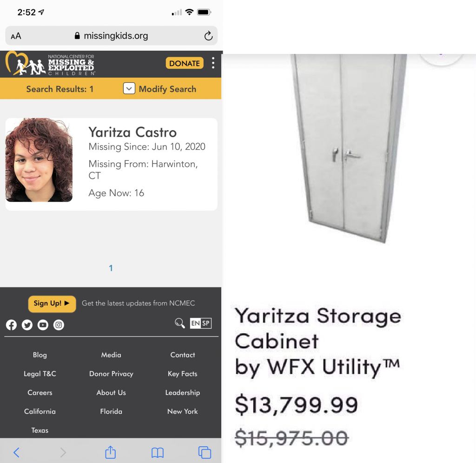Viewport: 476px width, 463px height.
Task: Click the Sign Up! button
Action: pyautogui.click(x=52, y=304)
